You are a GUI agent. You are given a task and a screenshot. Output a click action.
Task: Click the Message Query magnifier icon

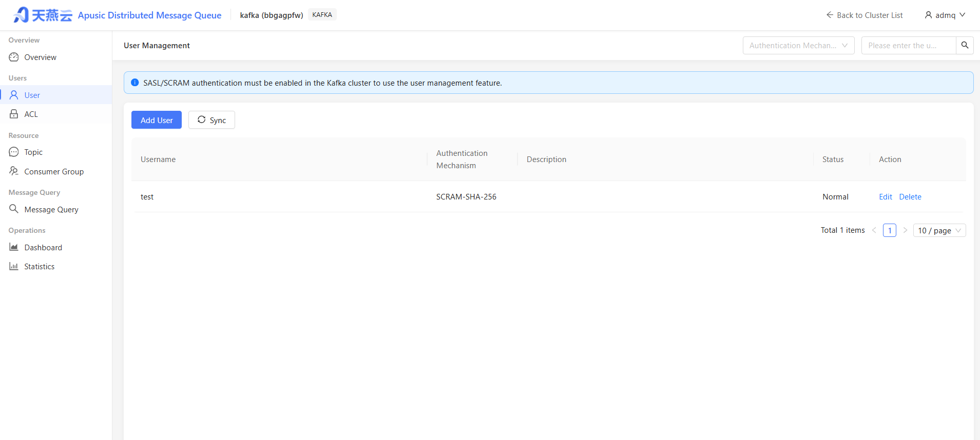coord(14,209)
